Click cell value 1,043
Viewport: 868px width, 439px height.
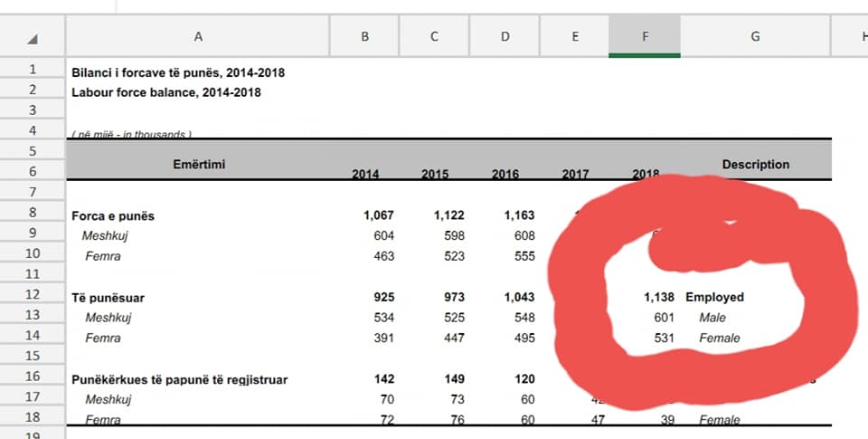(x=519, y=297)
